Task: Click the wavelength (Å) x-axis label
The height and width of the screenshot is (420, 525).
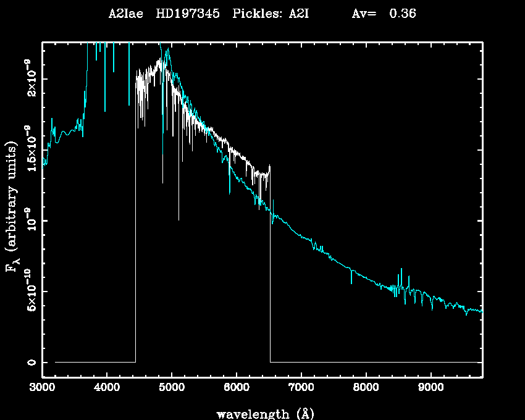Action: coord(262,413)
